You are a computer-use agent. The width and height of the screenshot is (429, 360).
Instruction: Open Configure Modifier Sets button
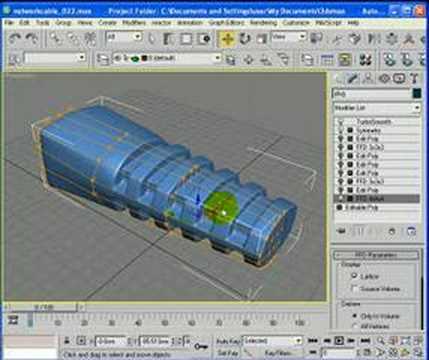click(411, 231)
